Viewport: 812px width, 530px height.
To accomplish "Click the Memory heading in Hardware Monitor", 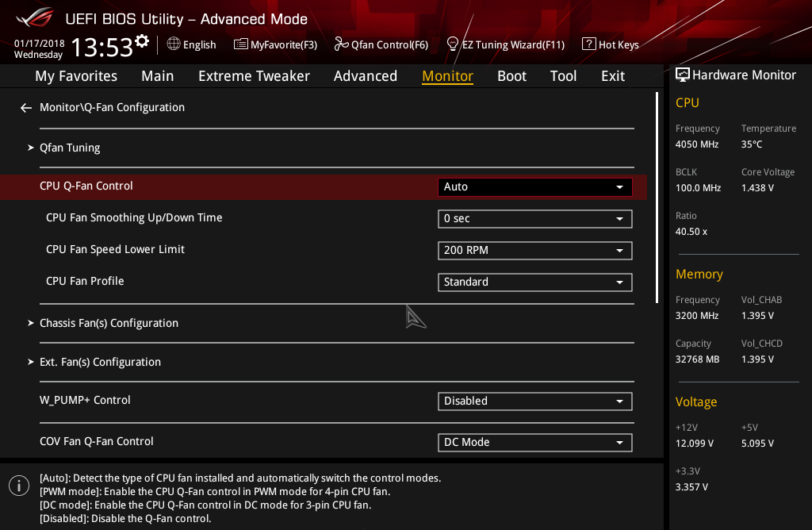I will coord(699,274).
